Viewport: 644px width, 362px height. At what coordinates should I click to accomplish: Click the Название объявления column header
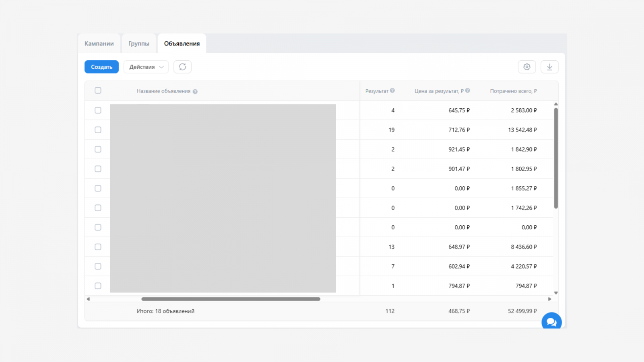click(x=163, y=91)
